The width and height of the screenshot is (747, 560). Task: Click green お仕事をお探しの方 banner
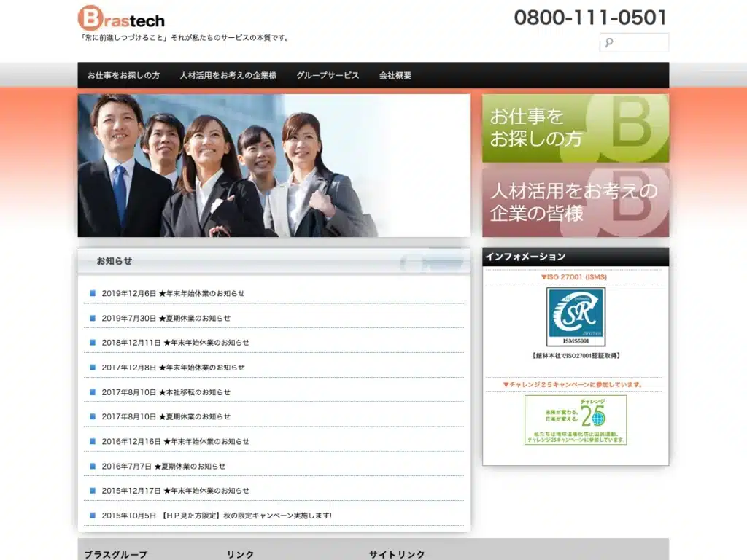point(576,128)
